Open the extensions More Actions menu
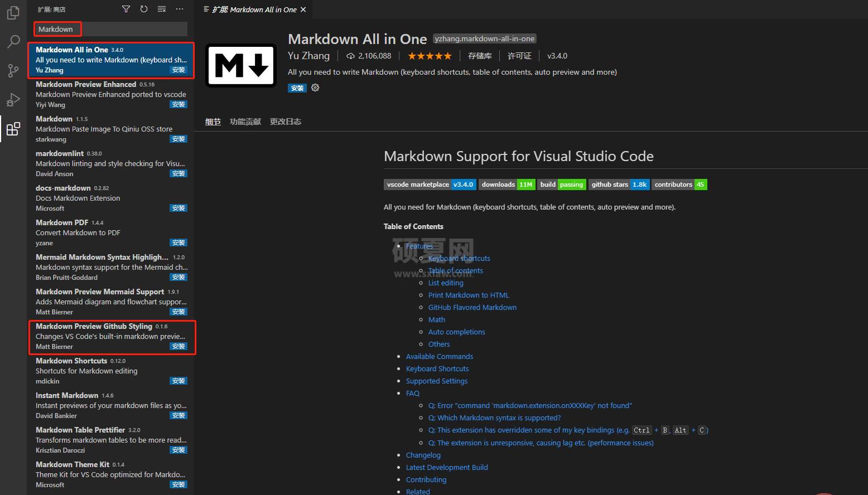This screenshot has height=495, width=868. point(180,9)
